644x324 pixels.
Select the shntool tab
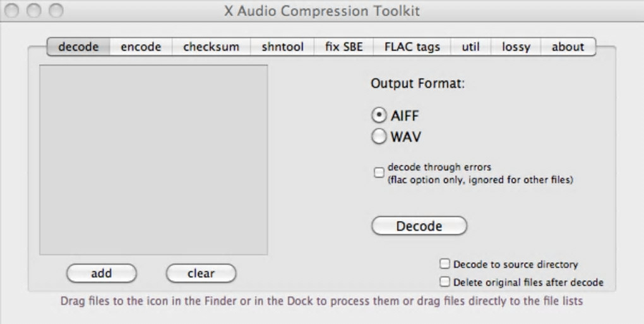(x=282, y=47)
